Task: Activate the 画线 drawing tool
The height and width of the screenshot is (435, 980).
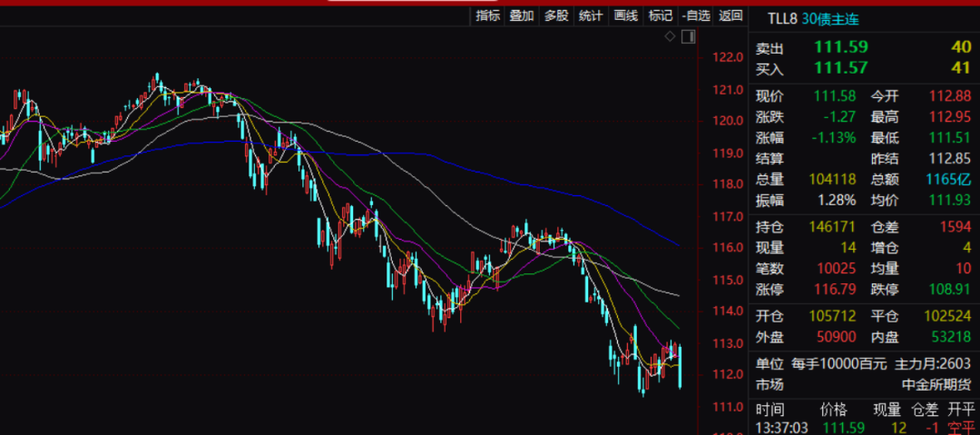Action: tap(625, 15)
